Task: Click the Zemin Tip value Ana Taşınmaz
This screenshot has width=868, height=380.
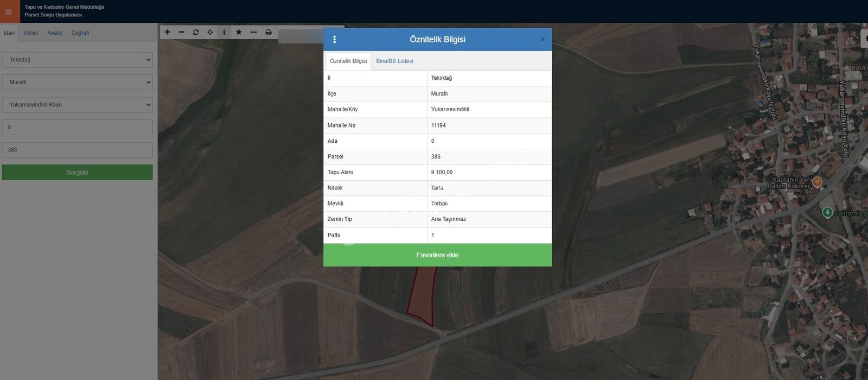Action: (x=449, y=219)
